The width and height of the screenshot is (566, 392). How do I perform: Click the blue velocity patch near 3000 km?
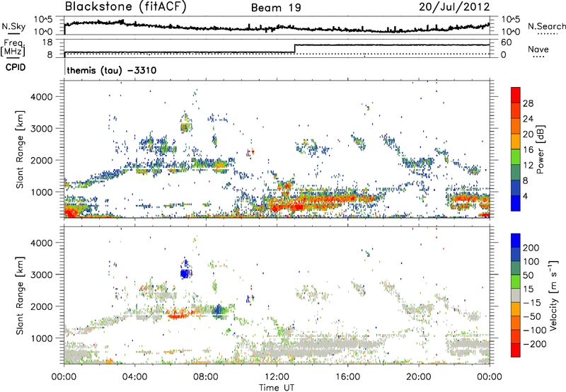(185, 273)
